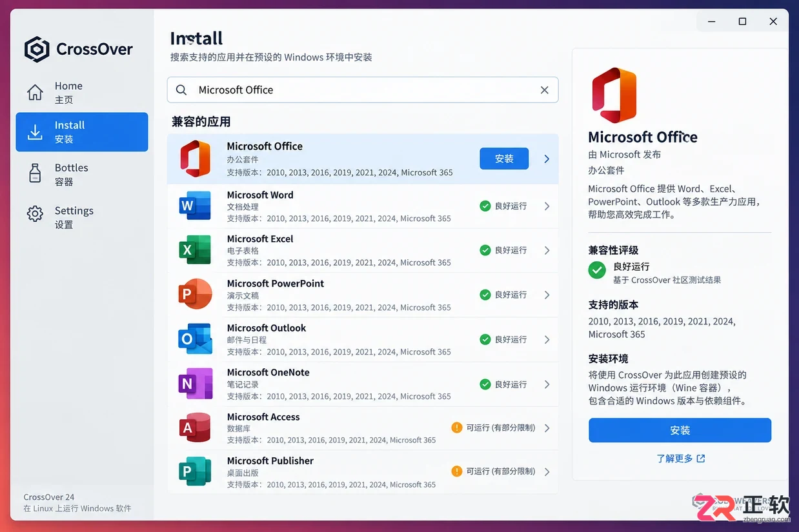Screen dimensions: 799x532
Task: Expand Microsoft Office row chevron
Action: point(547,159)
